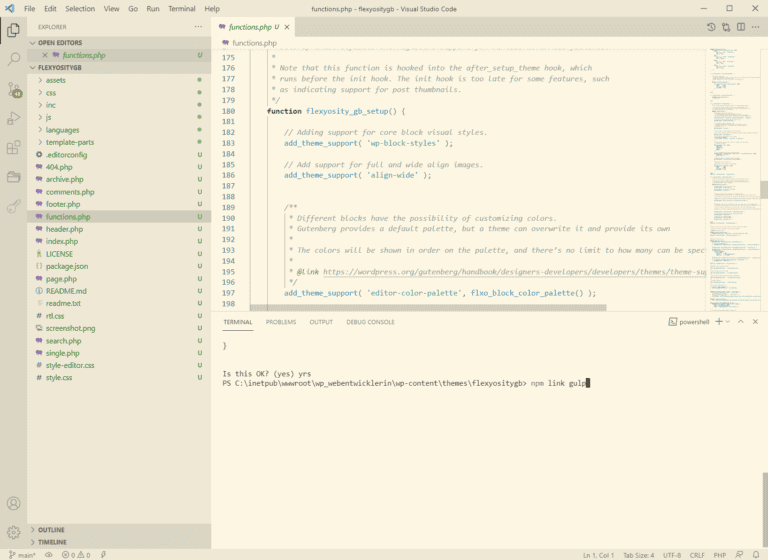This screenshot has width=768, height=560.
Task: Close the functions.php editor tab
Action: (x=287, y=27)
